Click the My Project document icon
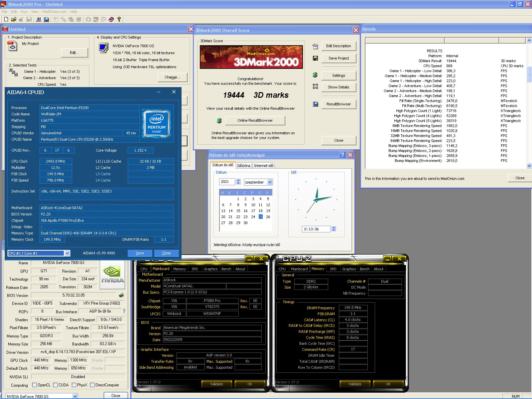 [x=12, y=46]
